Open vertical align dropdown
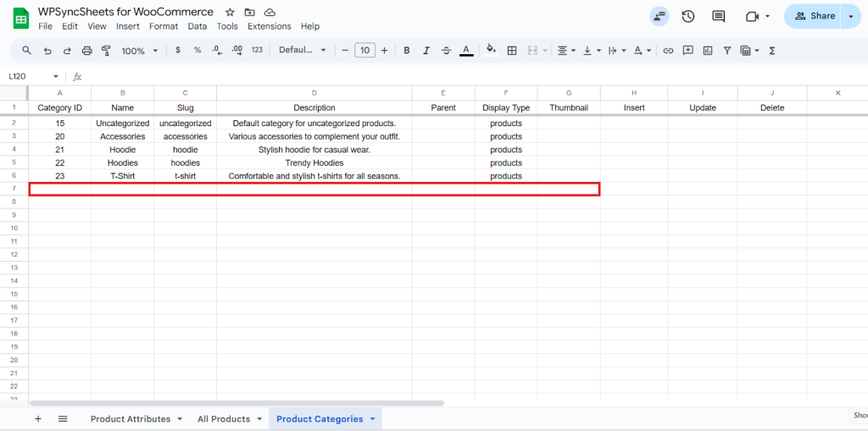 click(x=591, y=50)
